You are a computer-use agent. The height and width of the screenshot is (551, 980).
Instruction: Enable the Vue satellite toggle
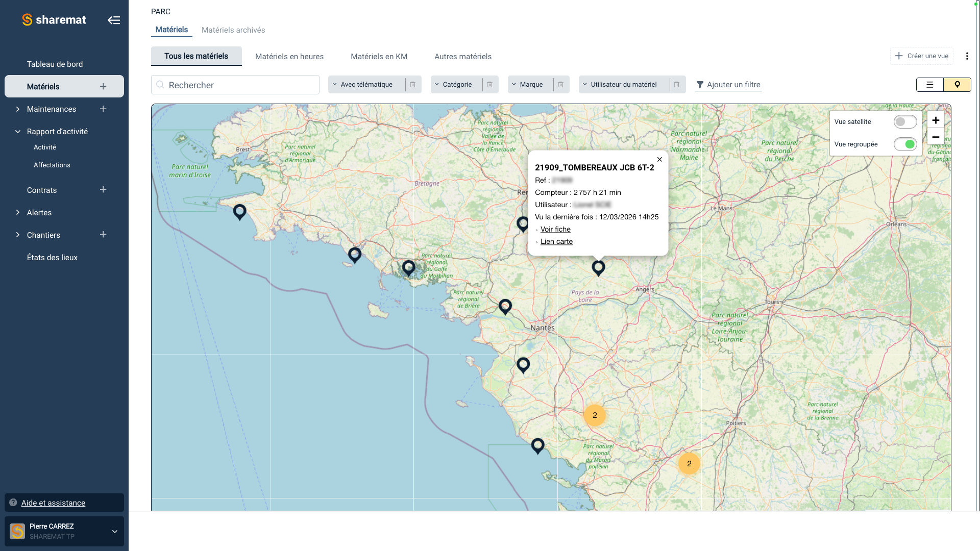[x=905, y=121]
